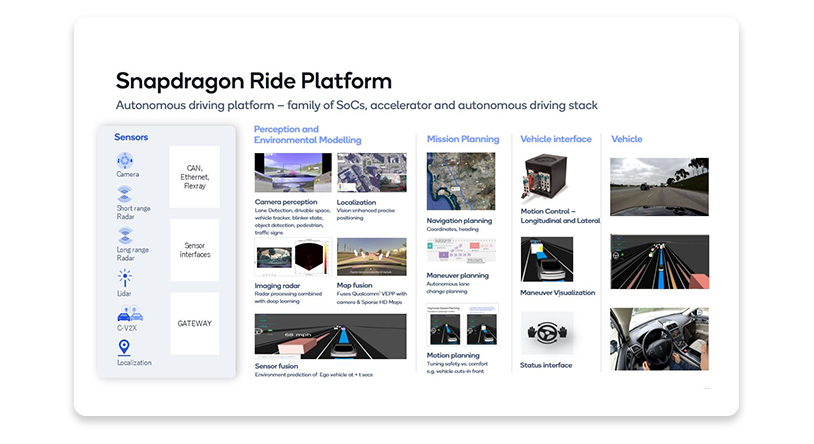Open the Vehicle interior cockpit photo
814x444 pixels.
tap(659, 339)
